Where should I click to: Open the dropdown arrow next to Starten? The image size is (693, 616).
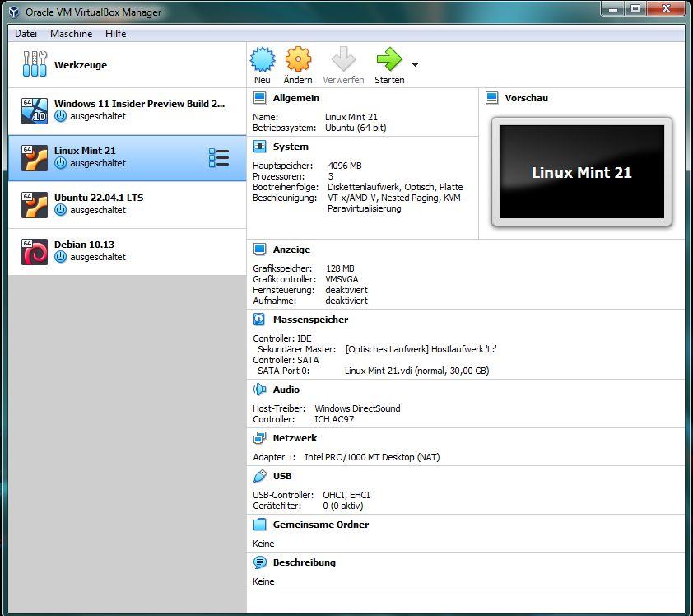[x=415, y=65]
